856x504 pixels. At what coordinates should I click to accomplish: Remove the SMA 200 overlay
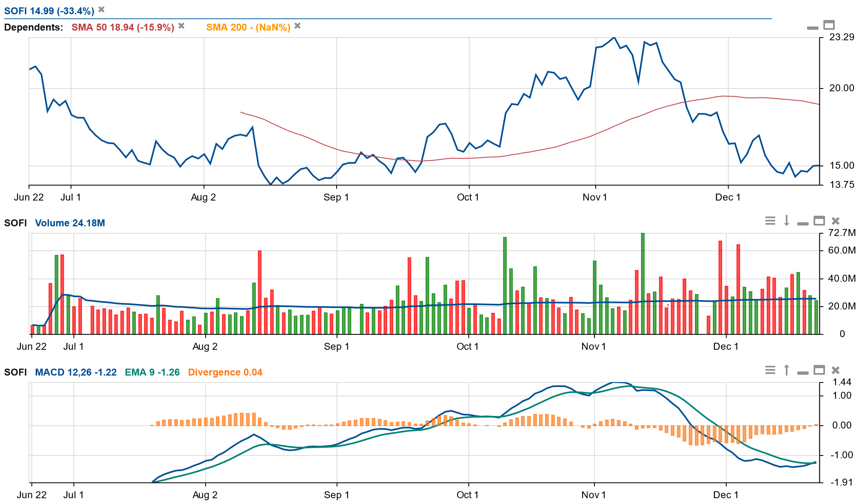[x=297, y=26]
